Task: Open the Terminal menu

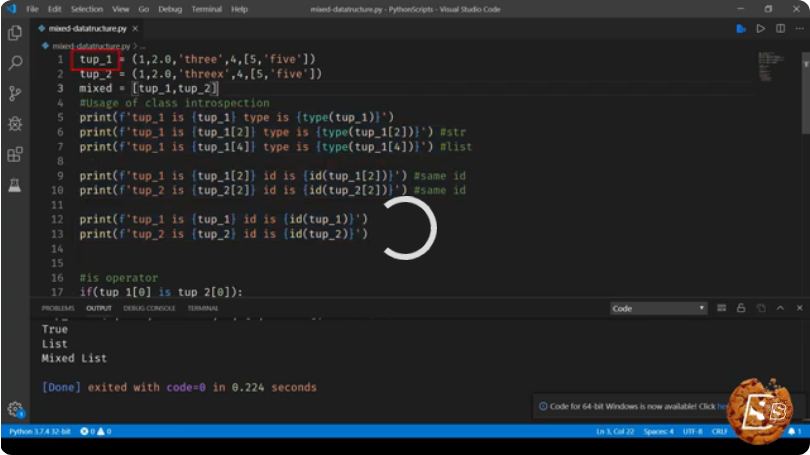Action: tap(207, 9)
